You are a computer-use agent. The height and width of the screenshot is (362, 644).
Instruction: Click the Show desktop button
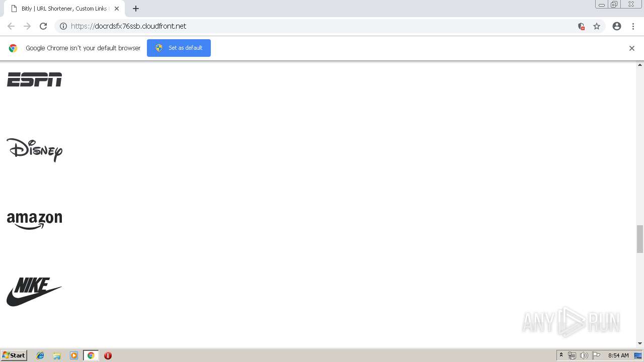point(638,355)
